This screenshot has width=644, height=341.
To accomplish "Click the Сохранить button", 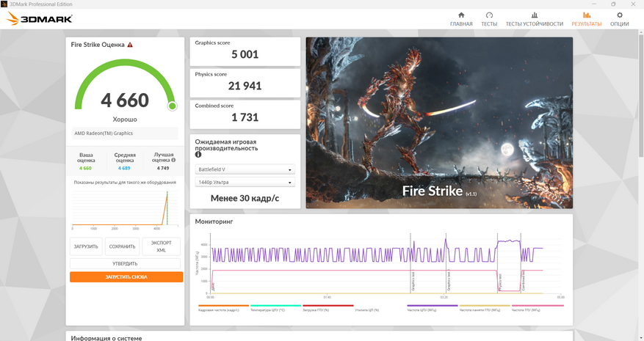I will point(122,246).
